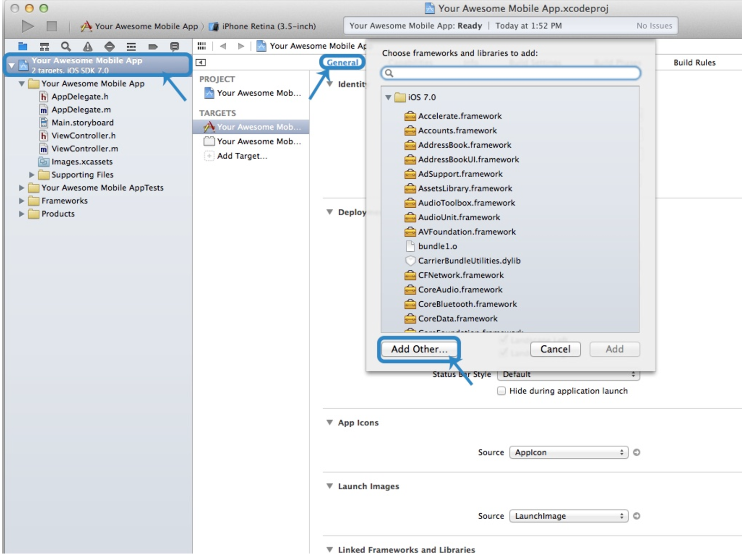Expand the Products group

point(21,214)
